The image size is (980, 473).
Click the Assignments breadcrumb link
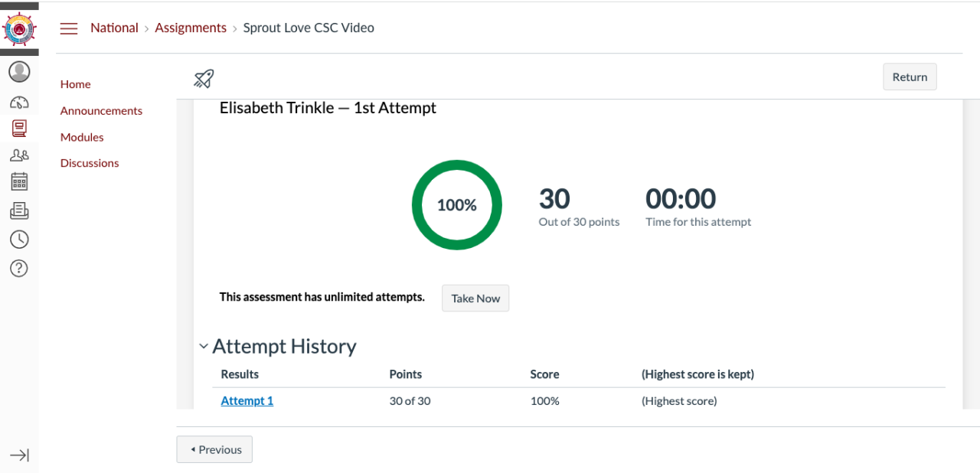click(191, 28)
